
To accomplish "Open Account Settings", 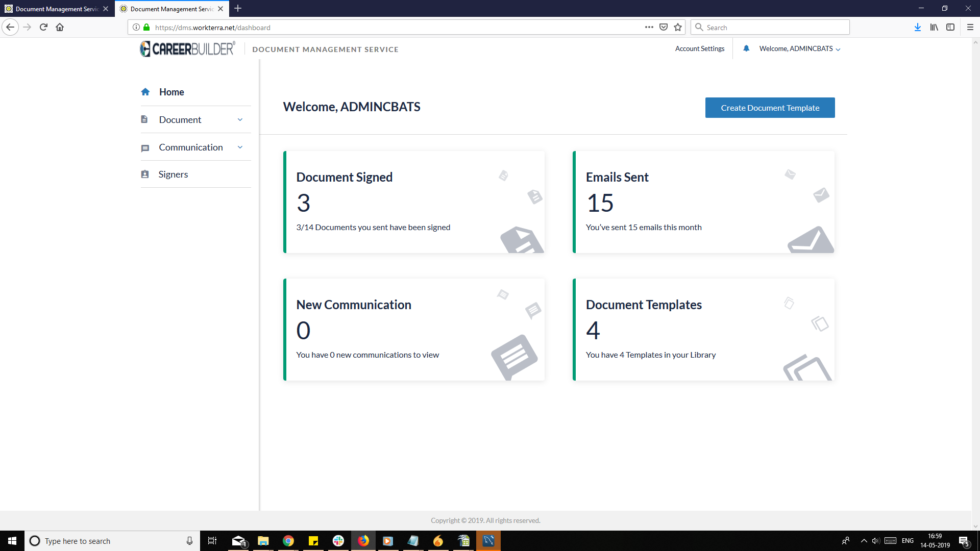I will pos(700,48).
